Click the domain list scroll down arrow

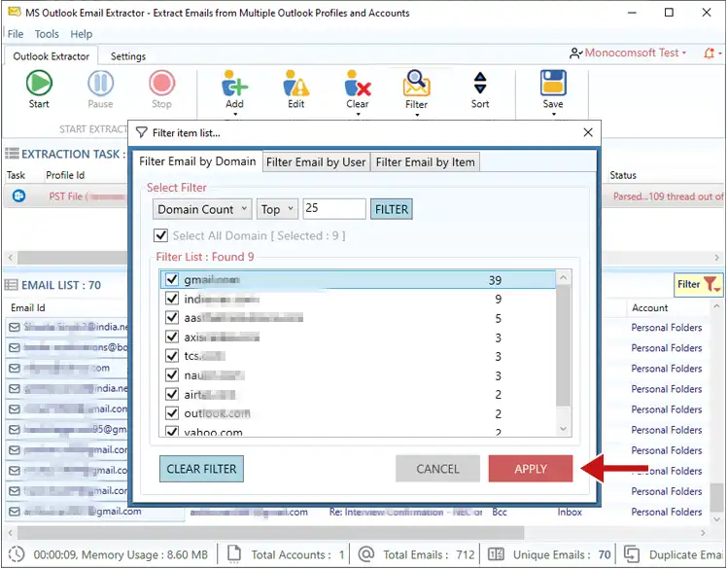click(x=564, y=429)
